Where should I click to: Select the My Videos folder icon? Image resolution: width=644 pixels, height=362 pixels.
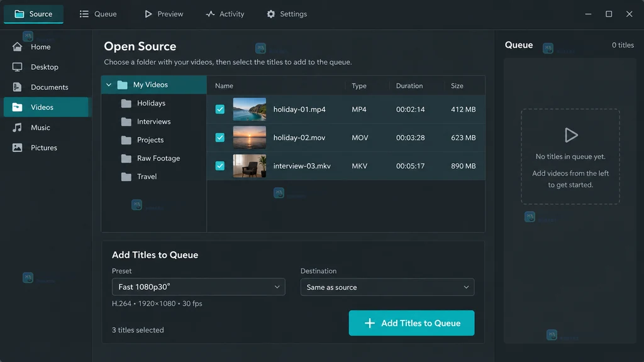click(123, 85)
